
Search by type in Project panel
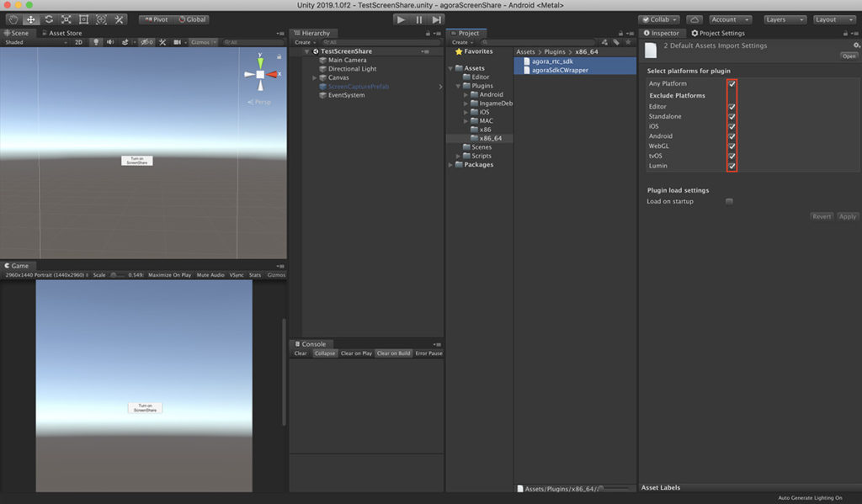[x=604, y=42]
